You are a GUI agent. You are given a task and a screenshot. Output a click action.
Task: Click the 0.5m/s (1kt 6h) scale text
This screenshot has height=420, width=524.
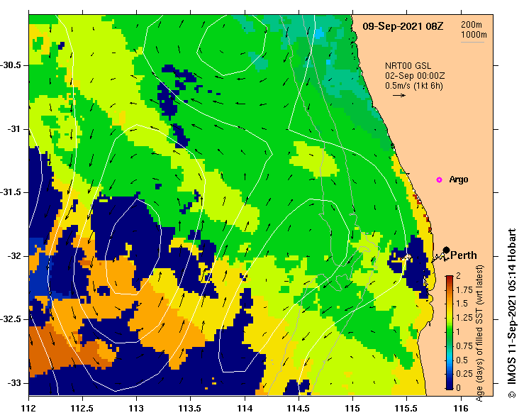coord(413,86)
